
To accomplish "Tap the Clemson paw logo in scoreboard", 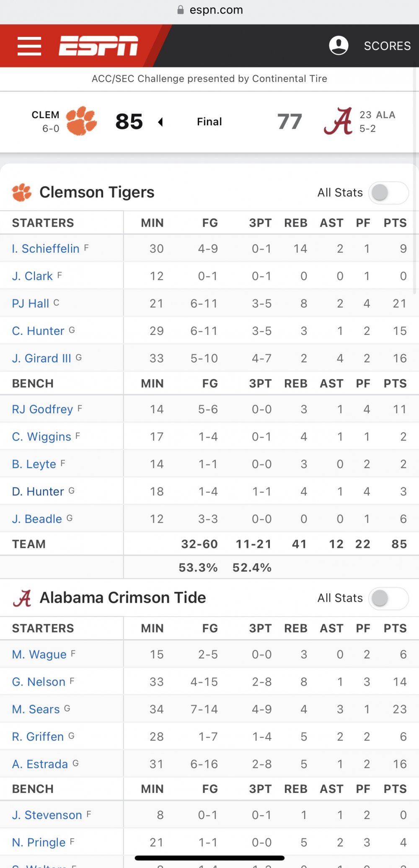I will point(81,121).
